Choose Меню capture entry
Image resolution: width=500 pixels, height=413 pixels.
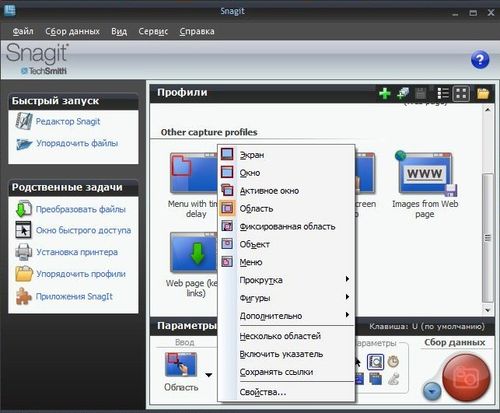(286, 262)
